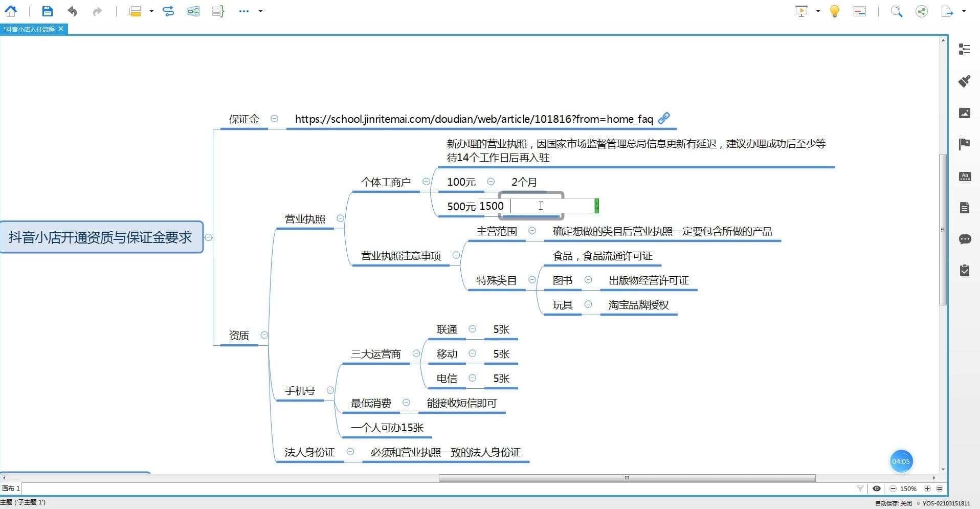This screenshot has height=509, width=980.
Task: Open the topic insert dropdown arrow
Action: 151,11
